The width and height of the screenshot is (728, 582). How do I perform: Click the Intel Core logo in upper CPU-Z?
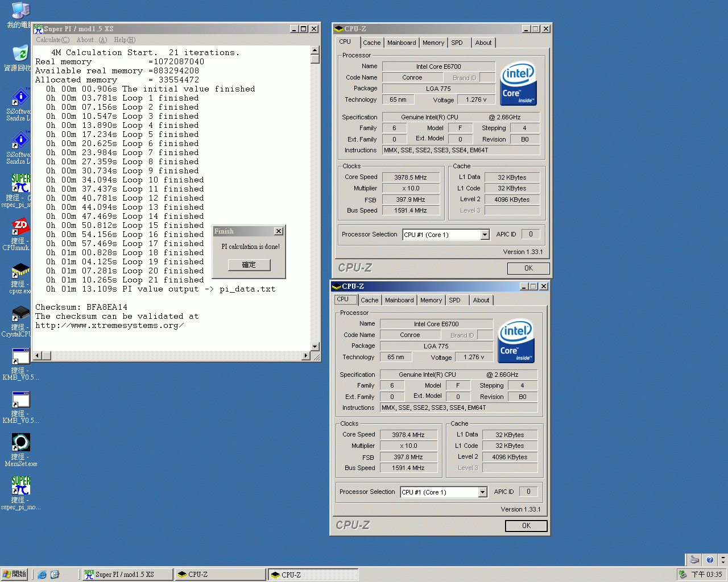tap(518, 84)
